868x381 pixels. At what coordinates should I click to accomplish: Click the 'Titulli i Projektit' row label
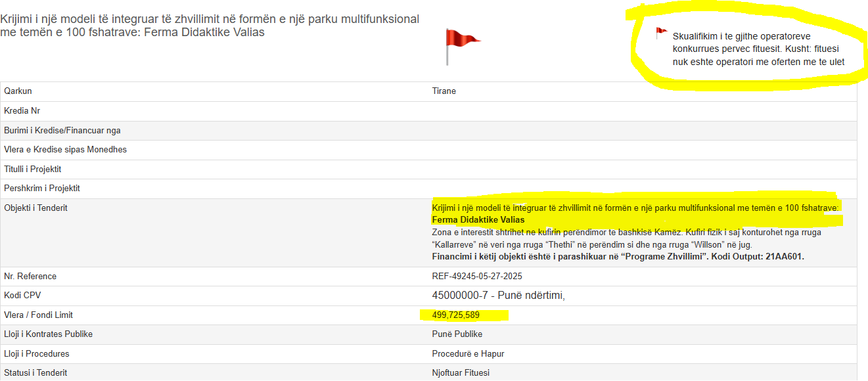[x=32, y=169]
